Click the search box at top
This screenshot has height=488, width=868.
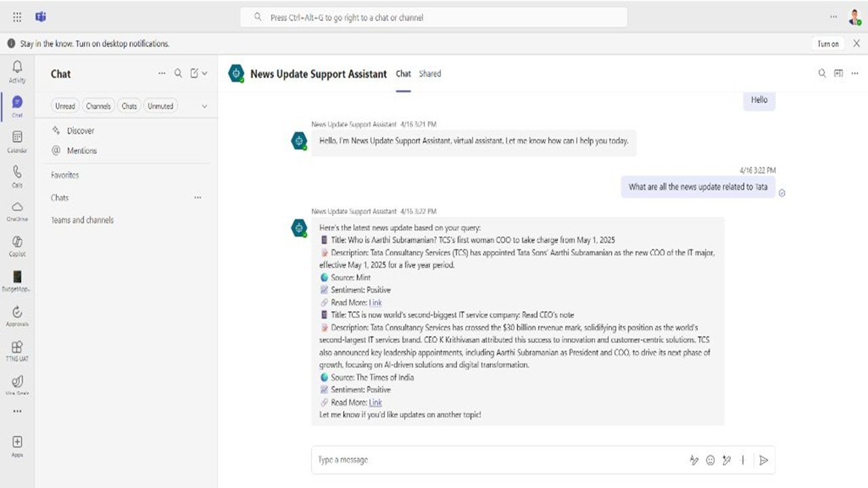click(434, 17)
